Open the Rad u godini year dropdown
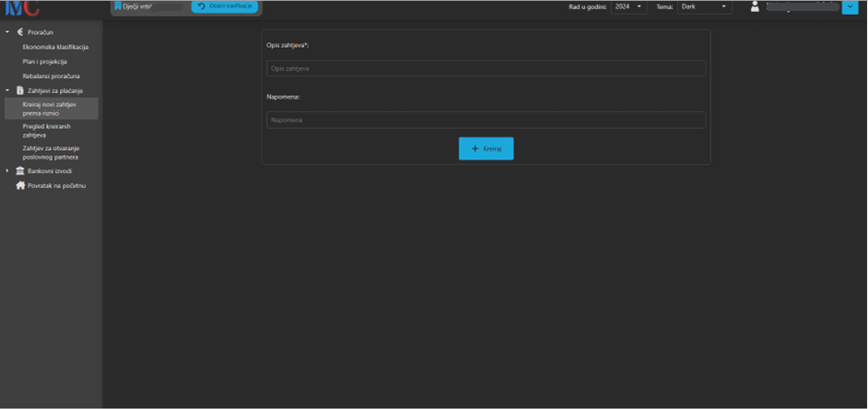The width and height of the screenshot is (868, 409). [628, 7]
